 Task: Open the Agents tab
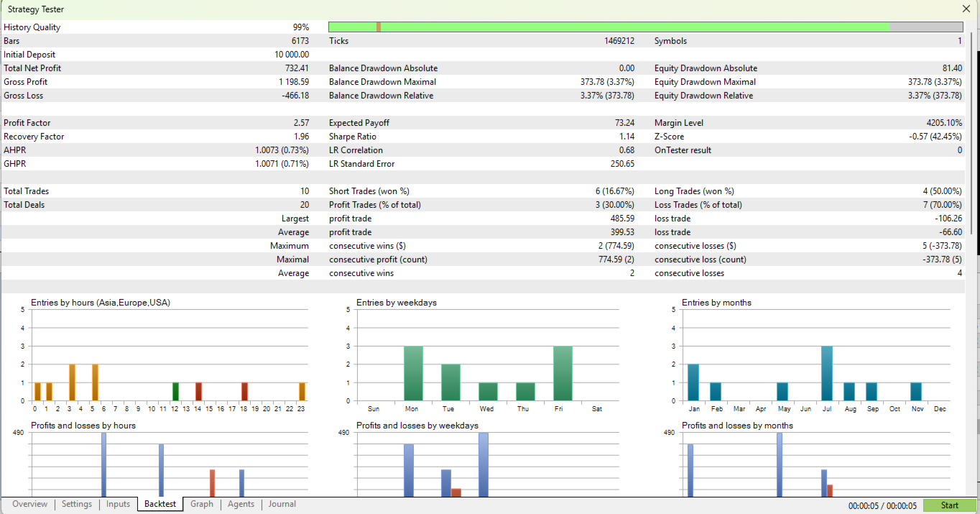pyautogui.click(x=241, y=504)
